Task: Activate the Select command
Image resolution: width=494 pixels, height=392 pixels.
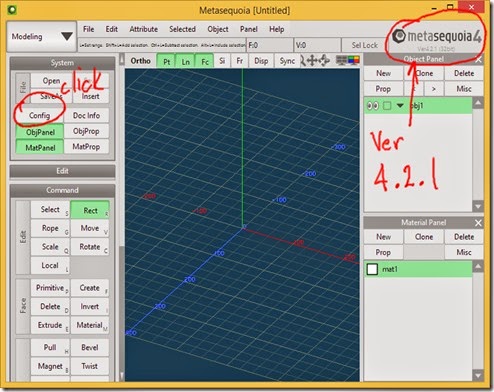Action: (x=50, y=209)
